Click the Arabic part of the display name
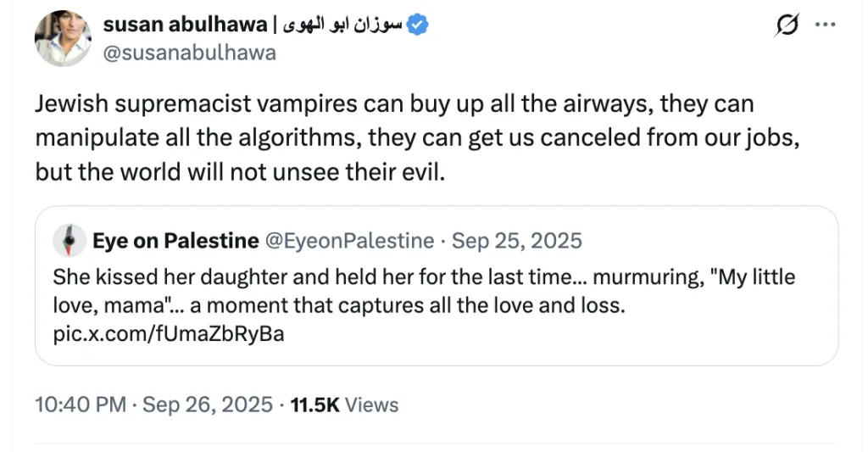The height and width of the screenshot is (452, 868). pyautogui.click(x=344, y=25)
